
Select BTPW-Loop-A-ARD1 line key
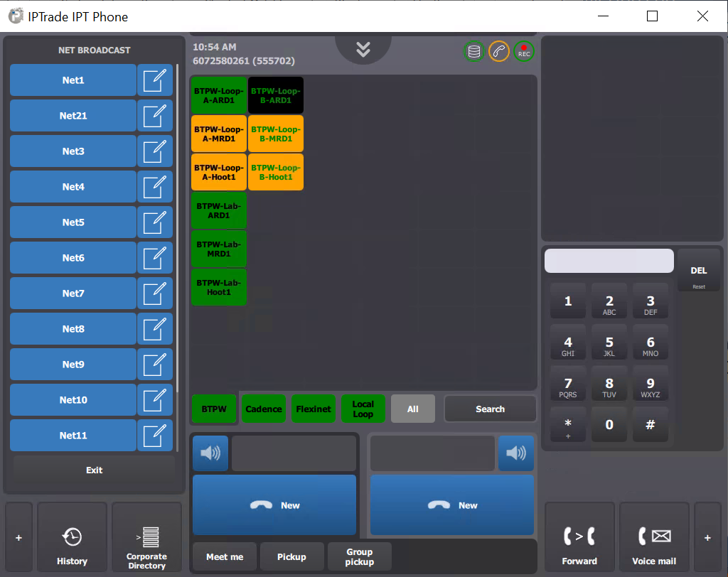click(x=219, y=96)
